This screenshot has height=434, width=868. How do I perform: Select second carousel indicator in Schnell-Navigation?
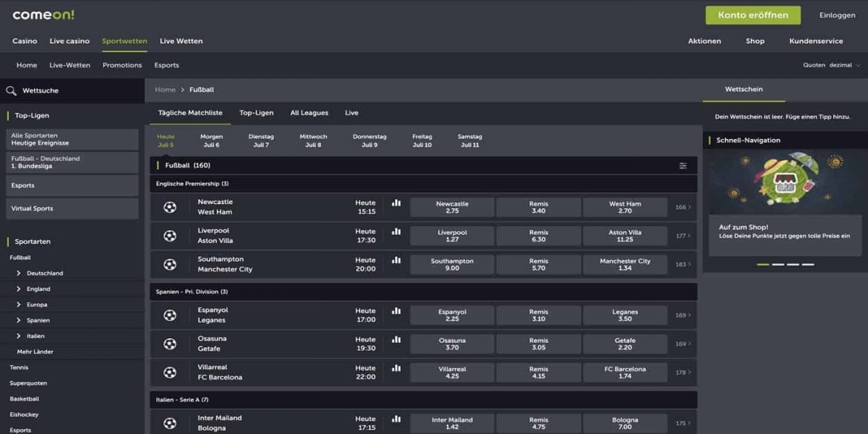pos(778,265)
